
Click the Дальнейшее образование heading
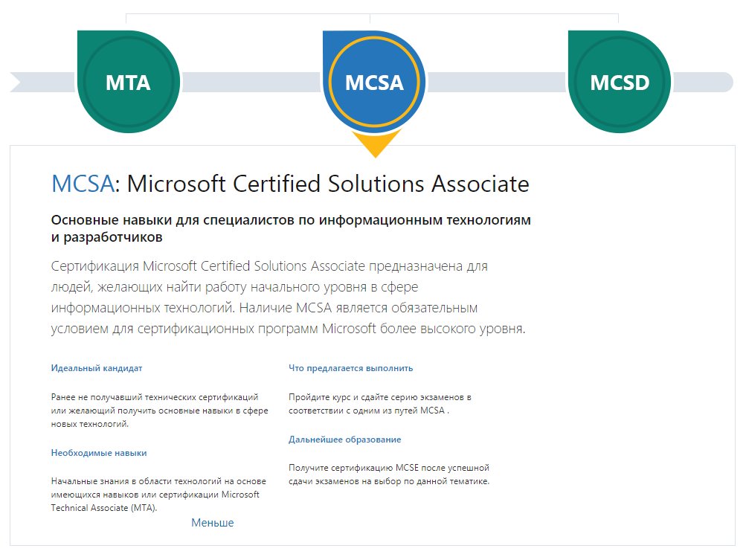[x=344, y=440]
